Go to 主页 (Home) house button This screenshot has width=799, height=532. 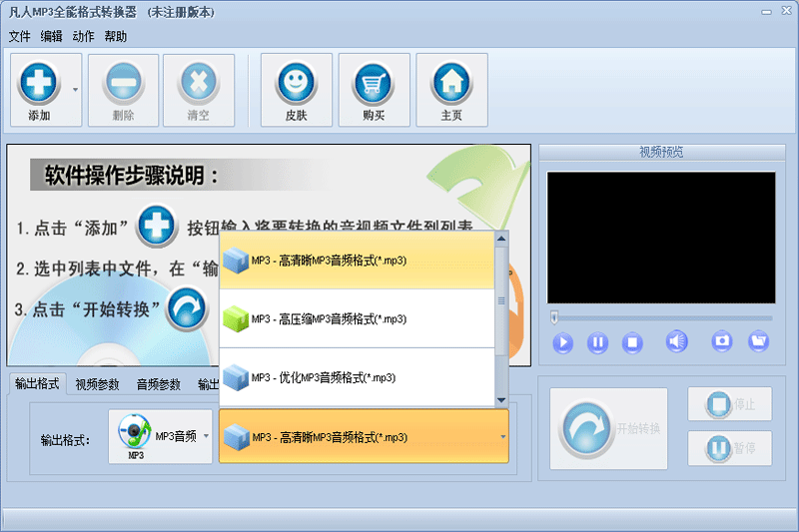pyautogui.click(x=451, y=90)
